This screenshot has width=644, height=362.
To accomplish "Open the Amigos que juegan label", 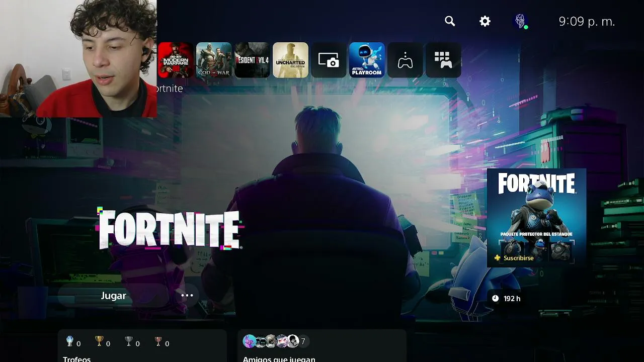I will coord(279,359).
